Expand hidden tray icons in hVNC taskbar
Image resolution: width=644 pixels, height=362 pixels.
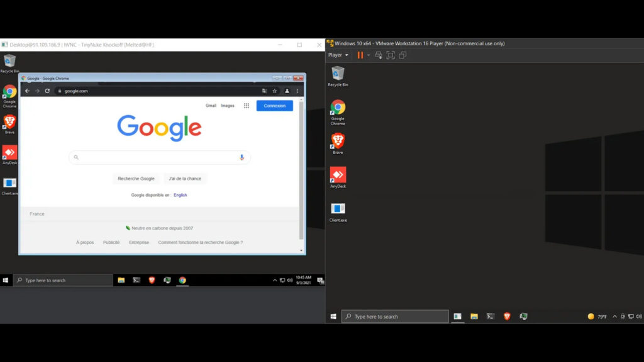pos(275,280)
